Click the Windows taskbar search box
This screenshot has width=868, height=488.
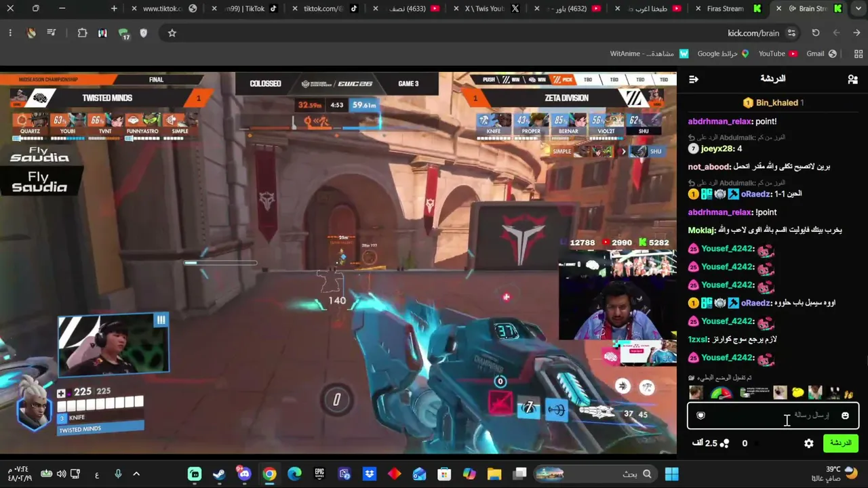click(x=597, y=474)
